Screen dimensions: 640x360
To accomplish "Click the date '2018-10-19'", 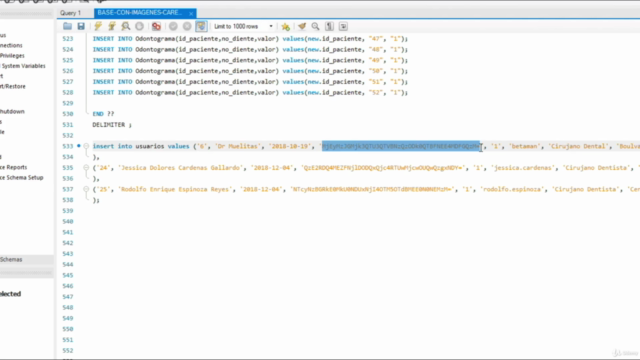I will (290, 146).
